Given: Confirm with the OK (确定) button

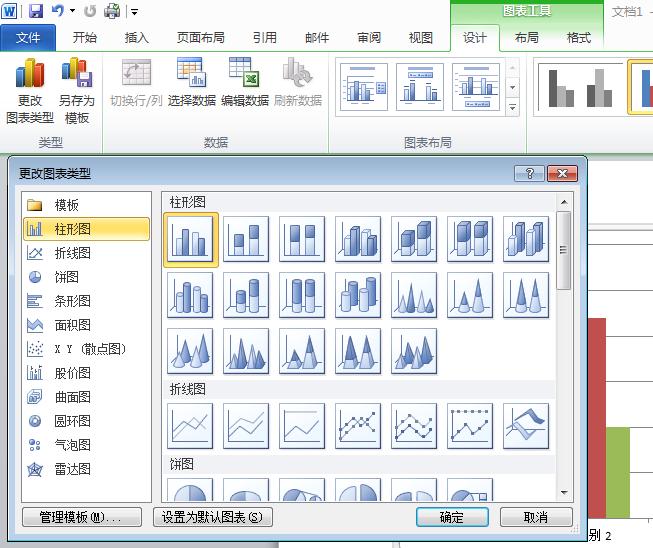Looking at the screenshot, I should point(452,517).
